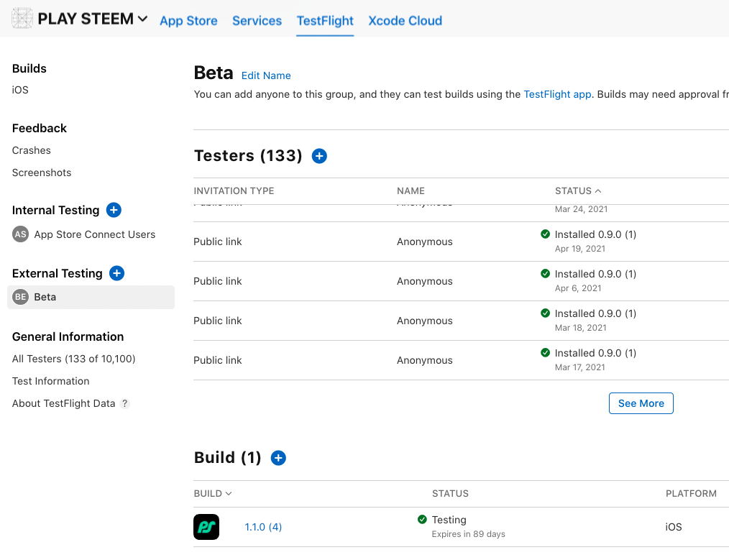
Task: Open Crashes feedback
Action: click(x=31, y=150)
